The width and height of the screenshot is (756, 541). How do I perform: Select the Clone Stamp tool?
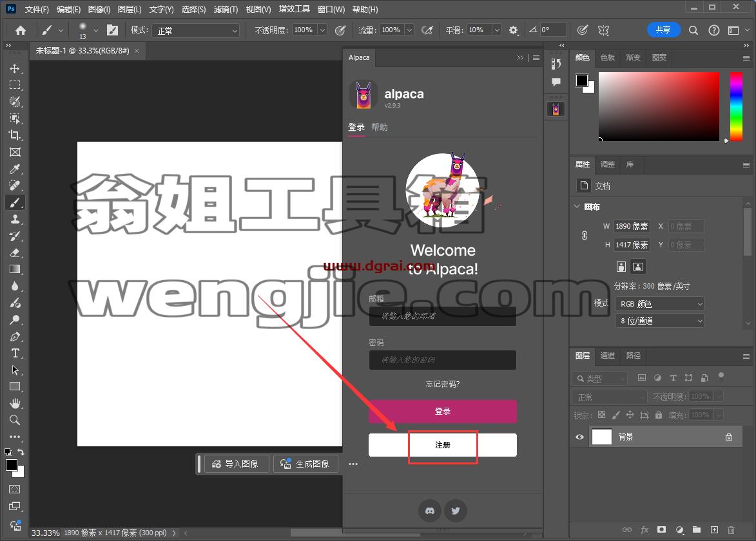(x=14, y=219)
